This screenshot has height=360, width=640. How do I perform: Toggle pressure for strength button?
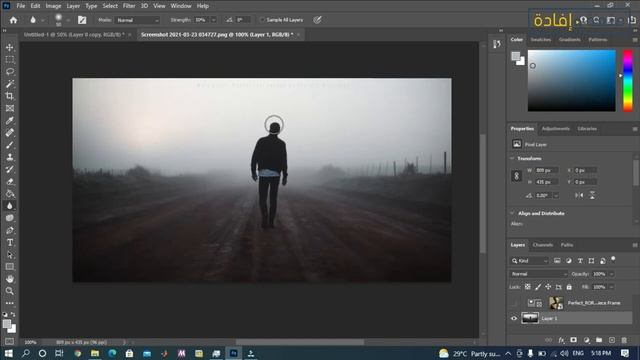[317, 20]
